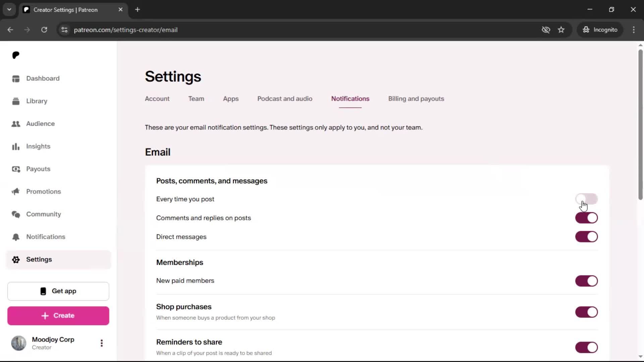Click the third-party cookies blocked eye icon
The image size is (644, 362).
[546, 29]
